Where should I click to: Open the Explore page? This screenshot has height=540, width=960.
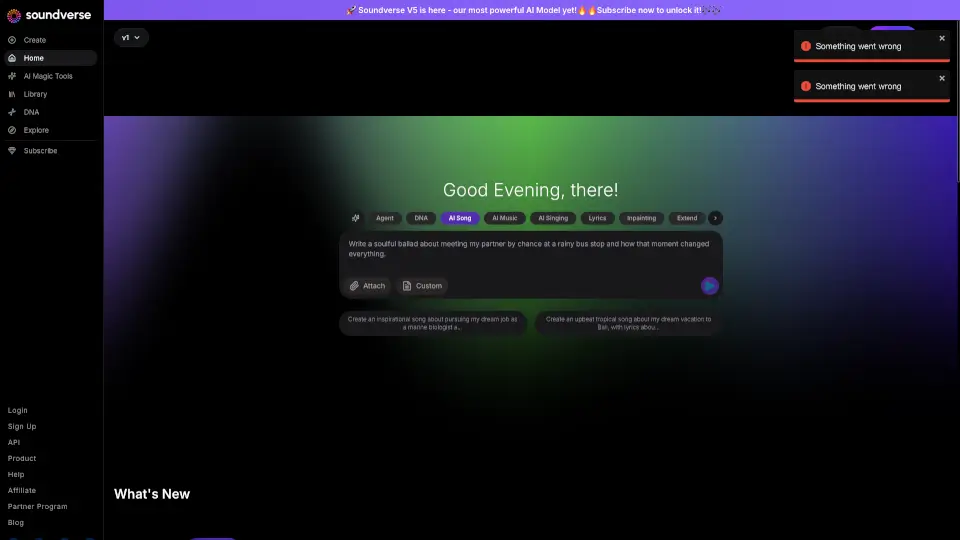coord(50,130)
